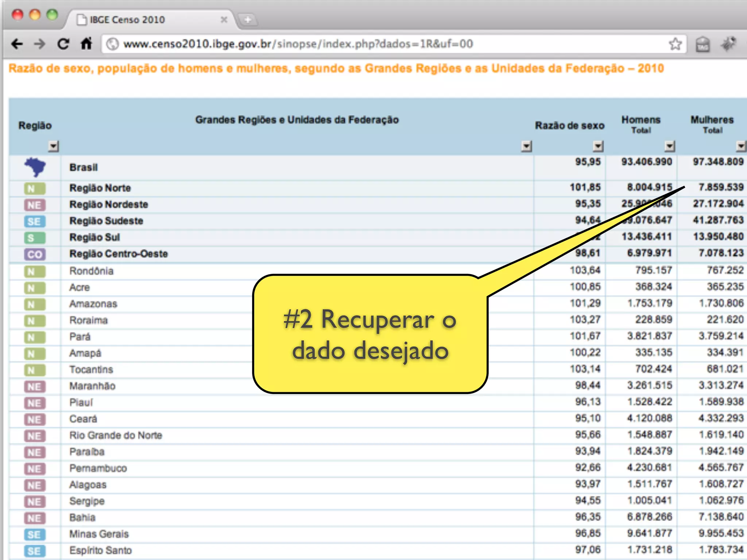The height and width of the screenshot is (560, 747).
Task: Click the red close window button
Action: pos(17,15)
